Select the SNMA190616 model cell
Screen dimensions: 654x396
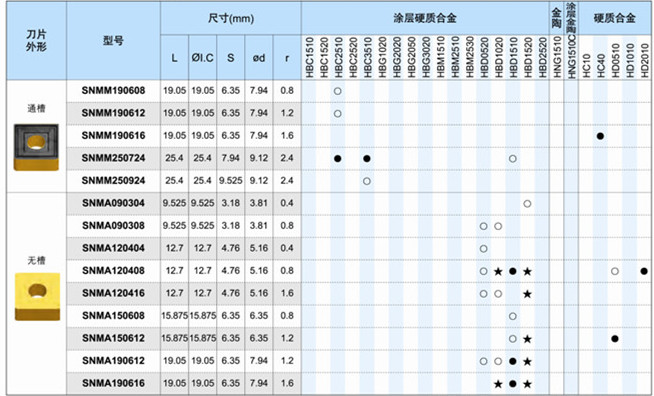(113, 383)
